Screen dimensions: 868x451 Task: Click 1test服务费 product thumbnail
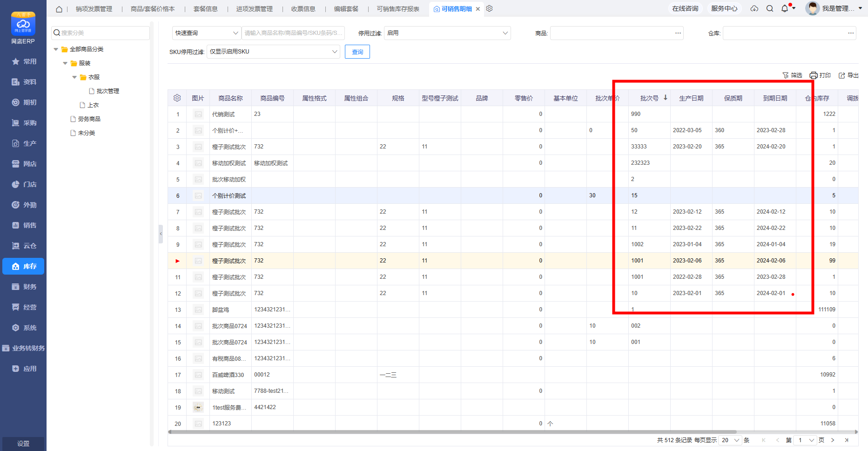coord(198,407)
